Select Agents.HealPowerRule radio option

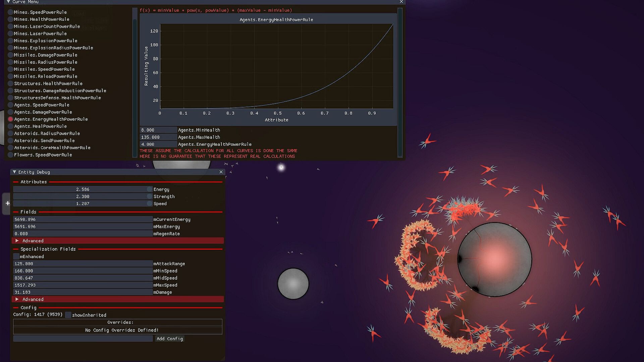coord(10,126)
